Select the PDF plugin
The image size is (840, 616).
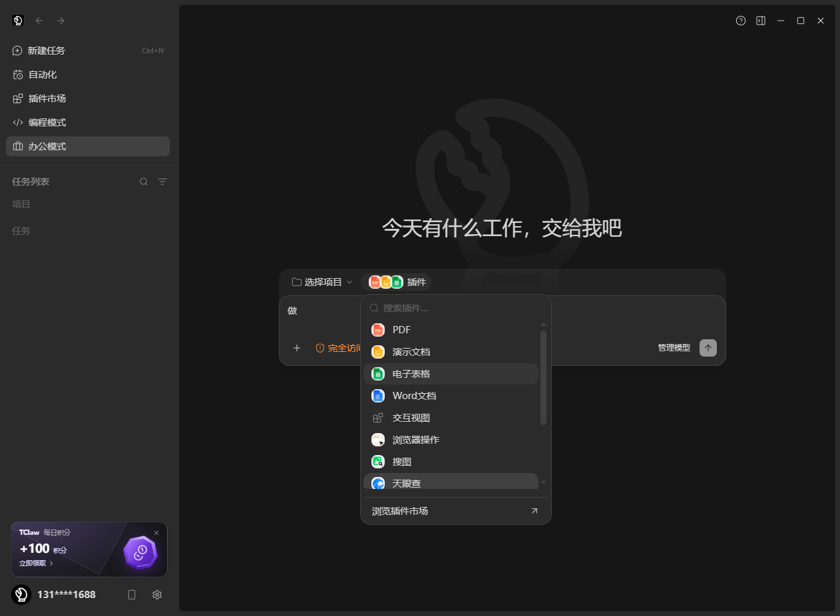[x=451, y=330]
